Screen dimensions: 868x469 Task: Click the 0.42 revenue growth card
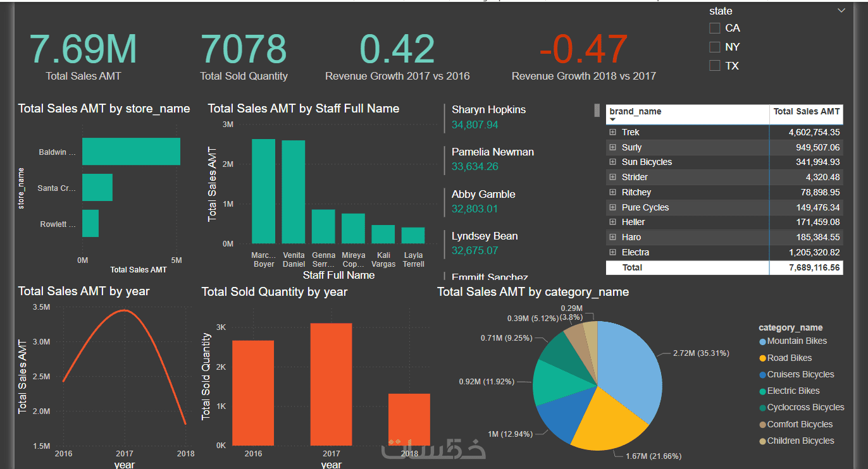tap(397, 56)
